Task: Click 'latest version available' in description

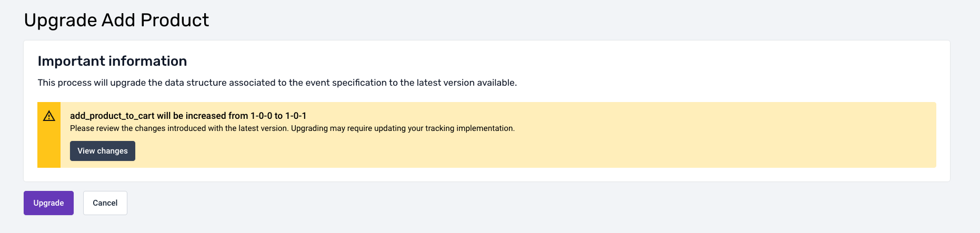Action: (466, 83)
